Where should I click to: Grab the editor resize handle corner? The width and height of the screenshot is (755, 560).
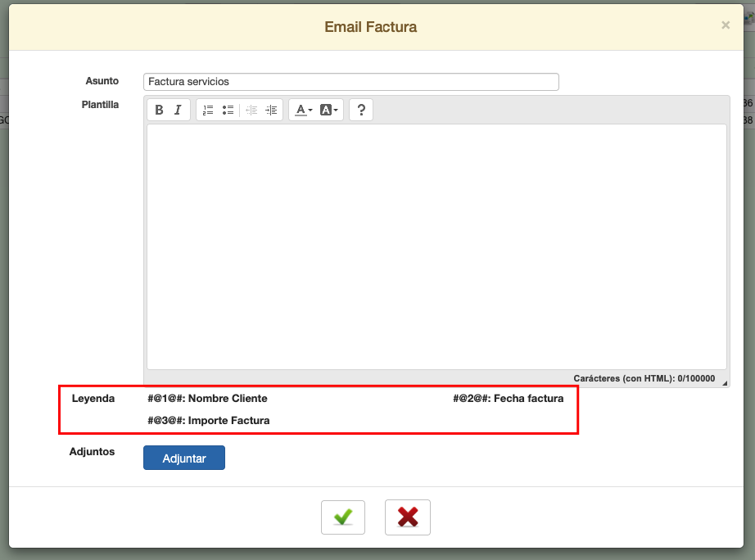723,382
